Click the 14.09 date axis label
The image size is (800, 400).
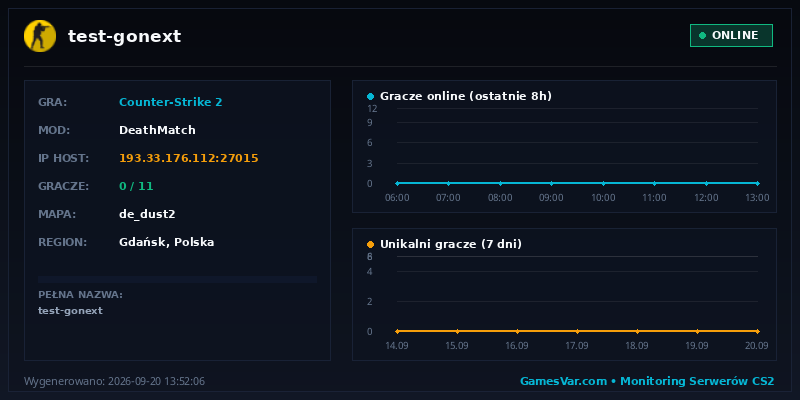coord(397,345)
